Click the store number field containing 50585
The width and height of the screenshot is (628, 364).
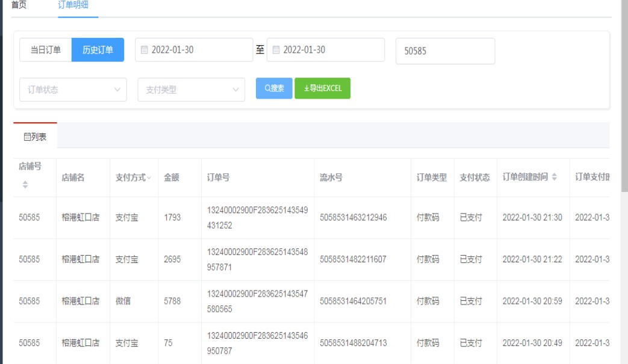445,51
